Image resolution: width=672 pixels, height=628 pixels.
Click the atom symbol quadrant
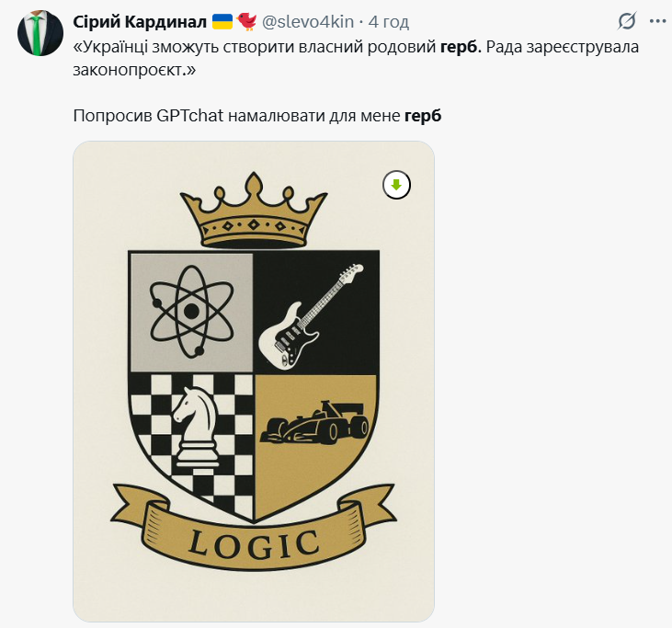[191, 311]
